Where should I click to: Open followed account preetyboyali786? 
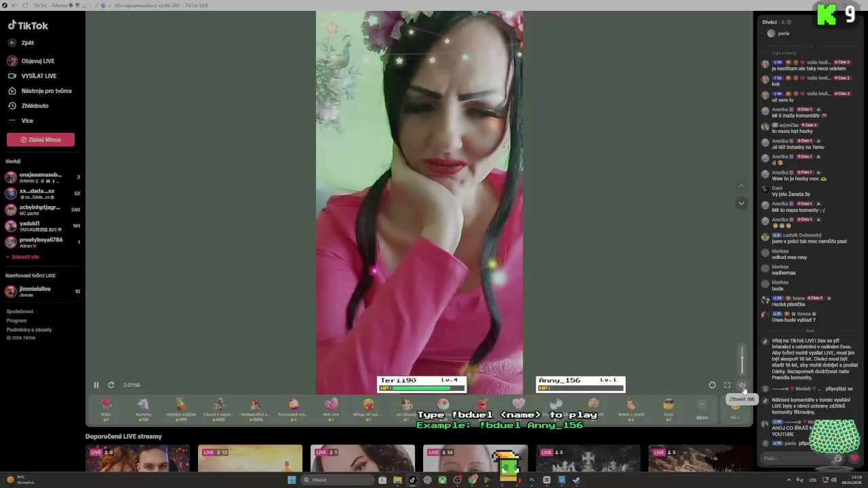(42, 243)
